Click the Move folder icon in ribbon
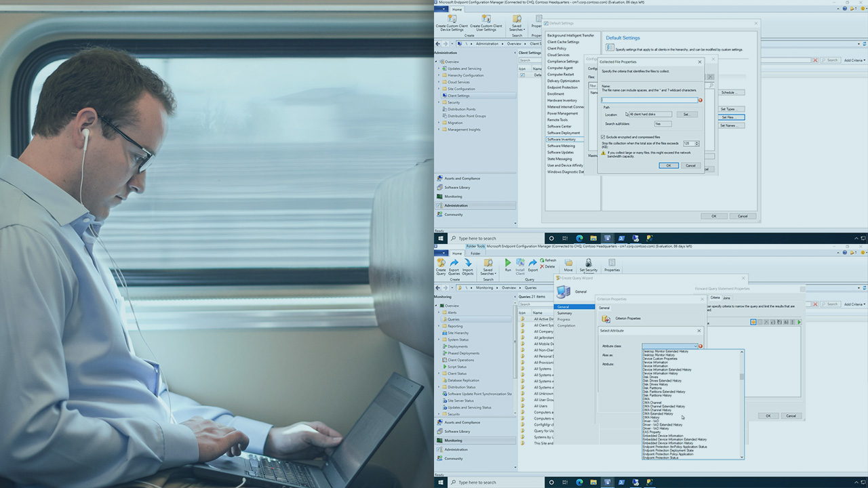This screenshot has height=488, width=868. [x=568, y=263]
